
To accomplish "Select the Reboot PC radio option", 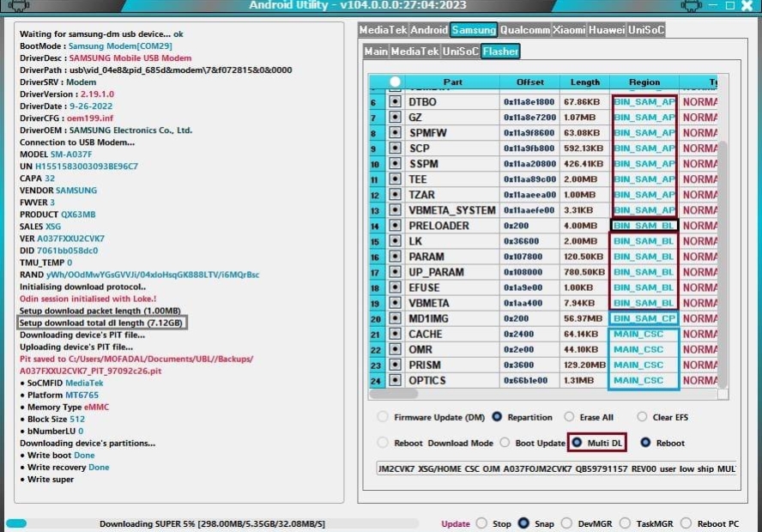I will pos(686,523).
